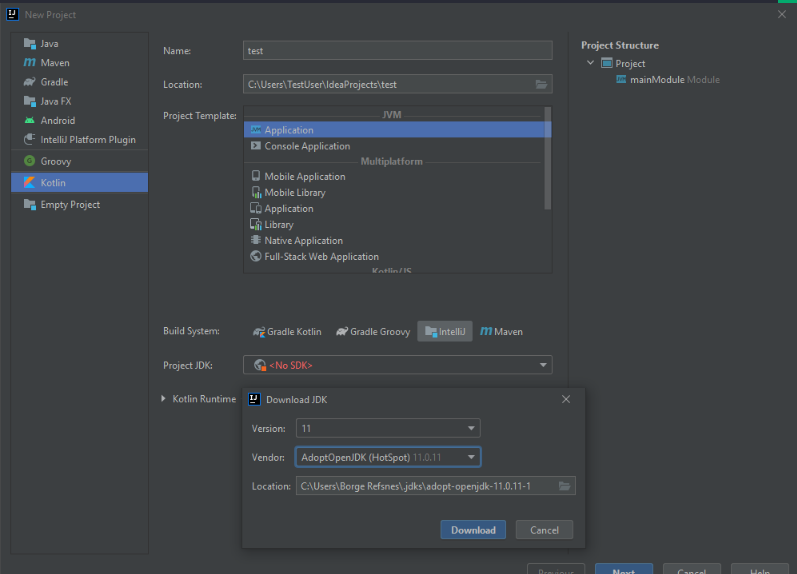Choose IntelliJ build system
797x574 pixels.
445,331
